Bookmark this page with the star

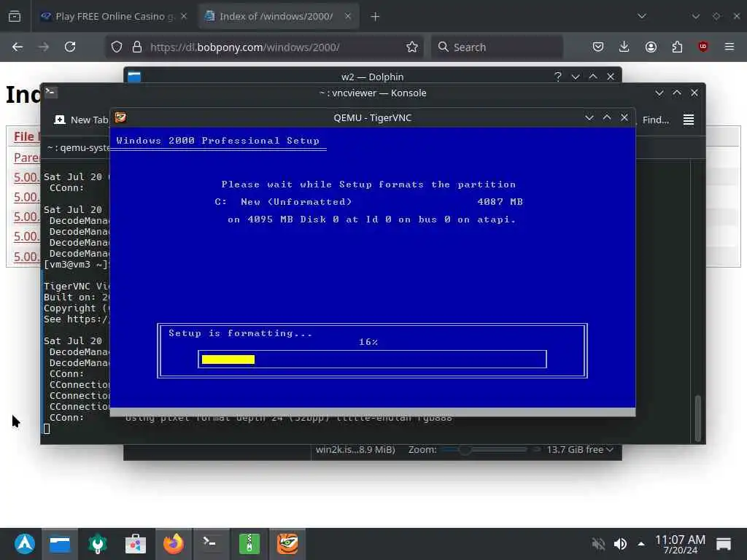click(412, 47)
